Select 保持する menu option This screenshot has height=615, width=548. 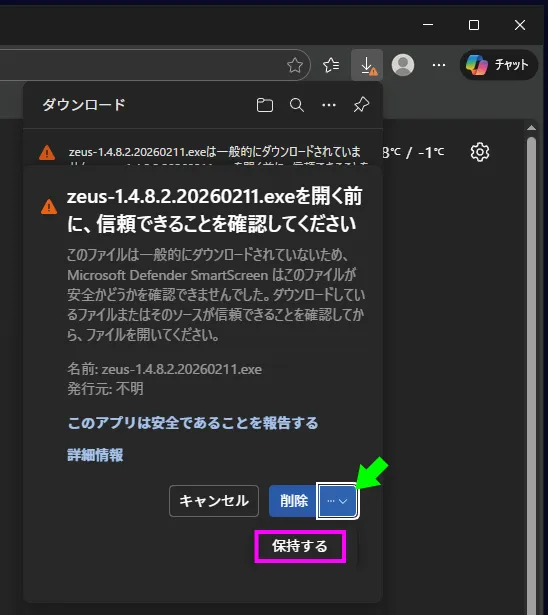coord(300,546)
